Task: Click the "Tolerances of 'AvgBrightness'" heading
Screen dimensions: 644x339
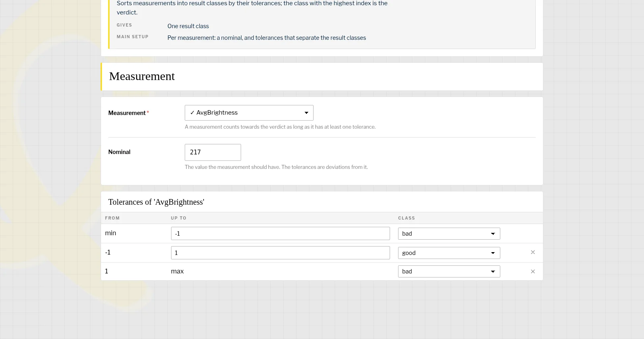Action: point(156,202)
